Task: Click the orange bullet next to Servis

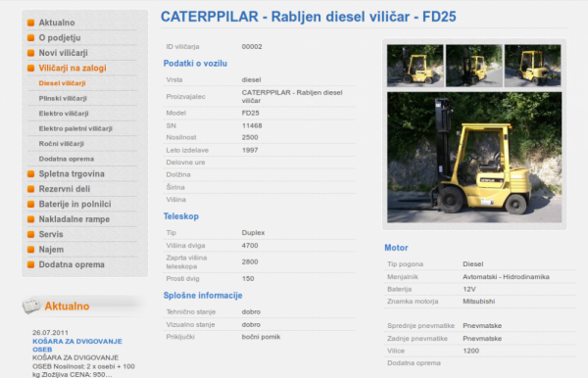Action: click(x=31, y=234)
